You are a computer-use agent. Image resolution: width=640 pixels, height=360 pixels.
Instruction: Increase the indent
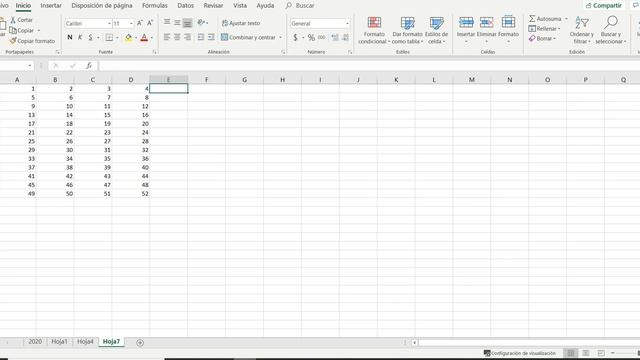pos(211,37)
